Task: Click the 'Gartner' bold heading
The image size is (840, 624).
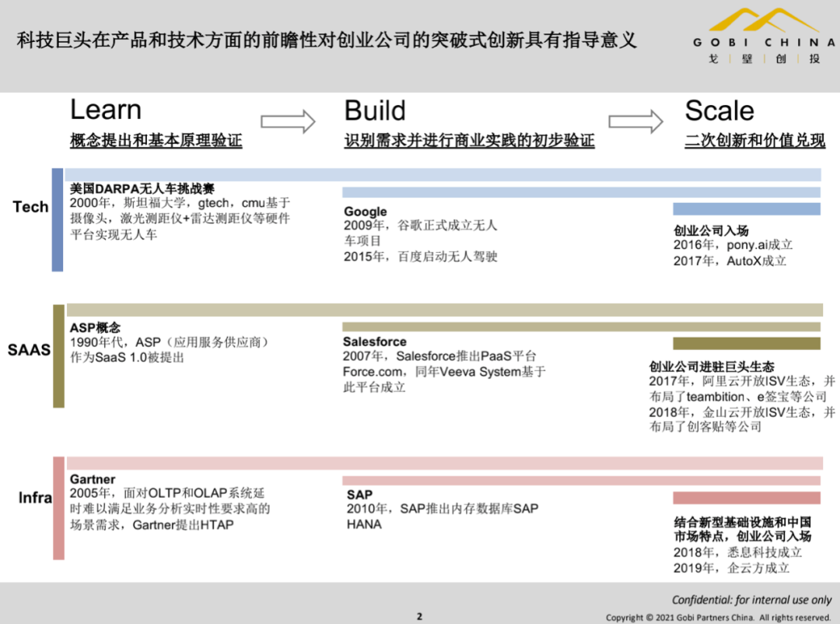Action: [92, 479]
